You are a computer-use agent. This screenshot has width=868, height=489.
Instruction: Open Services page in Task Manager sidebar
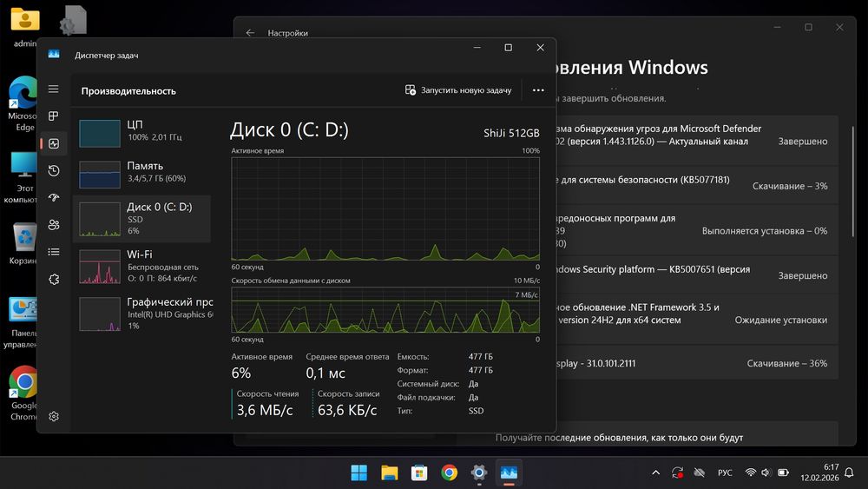click(53, 279)
